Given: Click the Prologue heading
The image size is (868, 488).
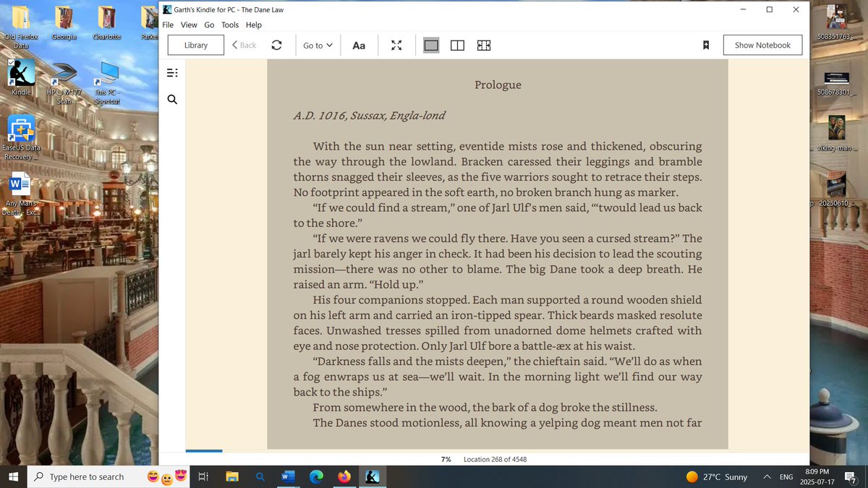Looking at the screenshot, I should pos(498,85).
